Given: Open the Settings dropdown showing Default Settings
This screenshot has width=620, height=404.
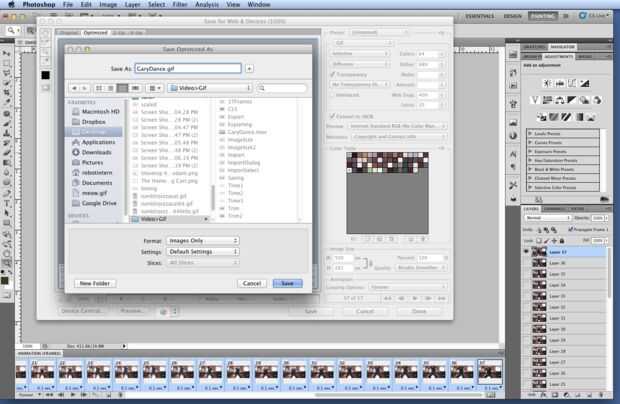Looking at the screenshot, I should point(202,251).
